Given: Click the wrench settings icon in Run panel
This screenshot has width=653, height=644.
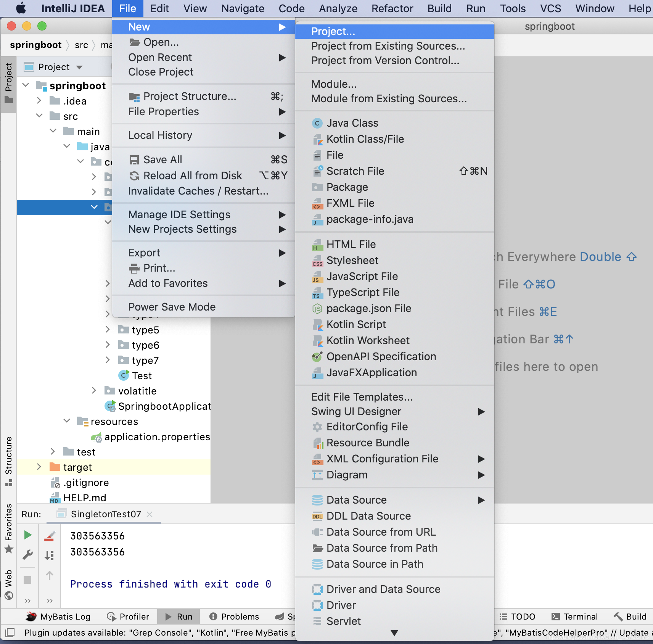Looking at the screenshot, I should pos(27,555).
